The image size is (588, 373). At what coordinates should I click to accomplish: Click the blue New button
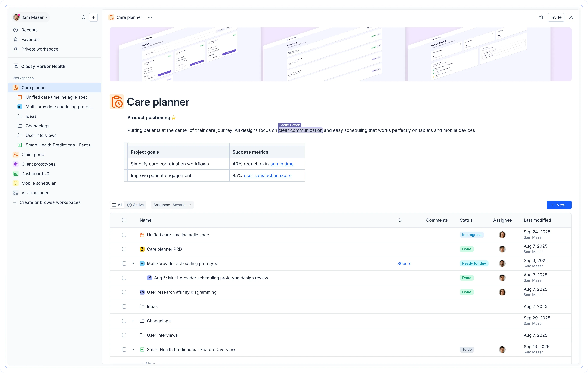(559, 205)
